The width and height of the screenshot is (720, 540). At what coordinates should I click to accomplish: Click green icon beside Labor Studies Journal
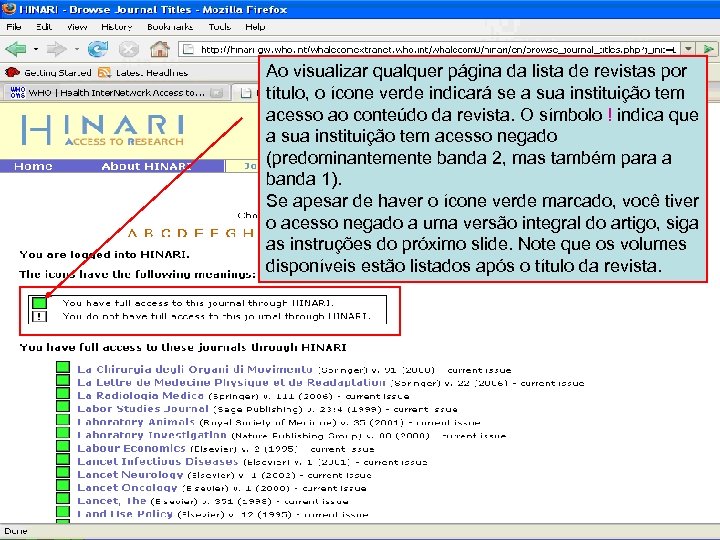63,406
